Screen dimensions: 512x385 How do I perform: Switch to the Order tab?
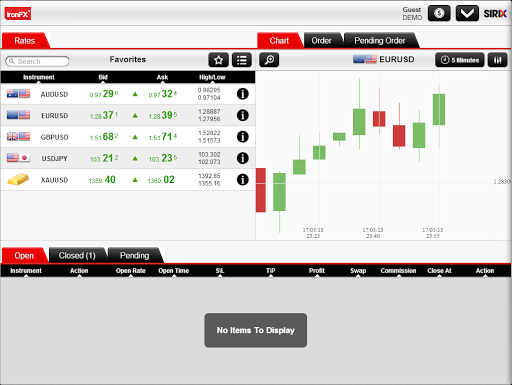coord(322,41)
